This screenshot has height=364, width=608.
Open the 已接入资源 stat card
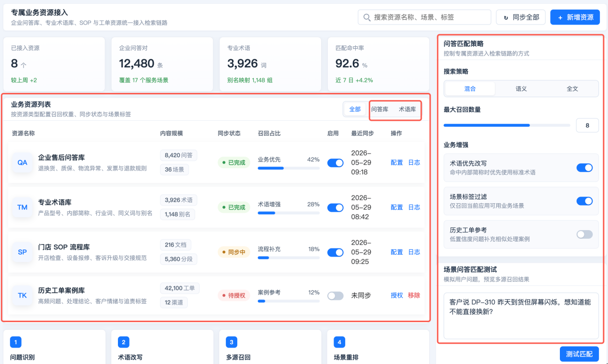(x=54, y=64)
